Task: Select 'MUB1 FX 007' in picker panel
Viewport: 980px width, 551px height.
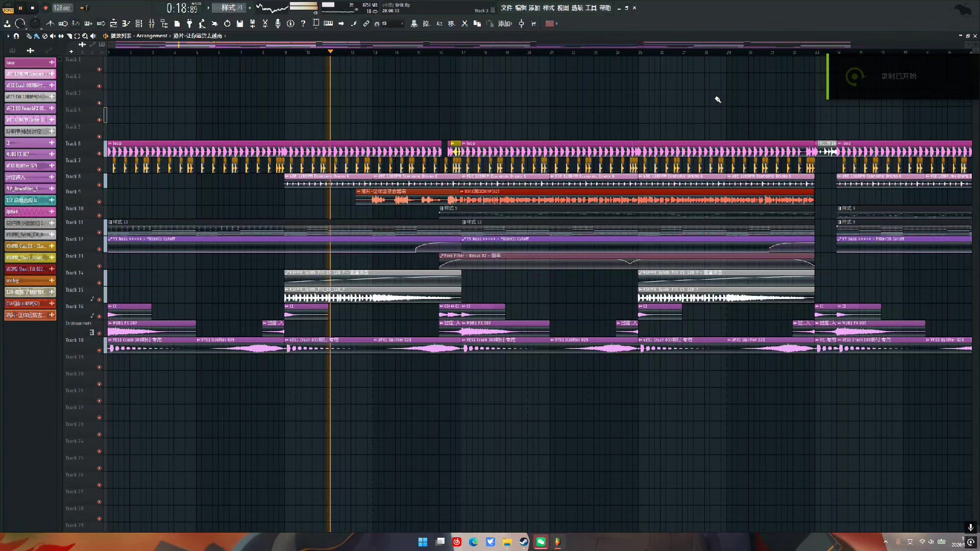Action: [x=30, y=154]
